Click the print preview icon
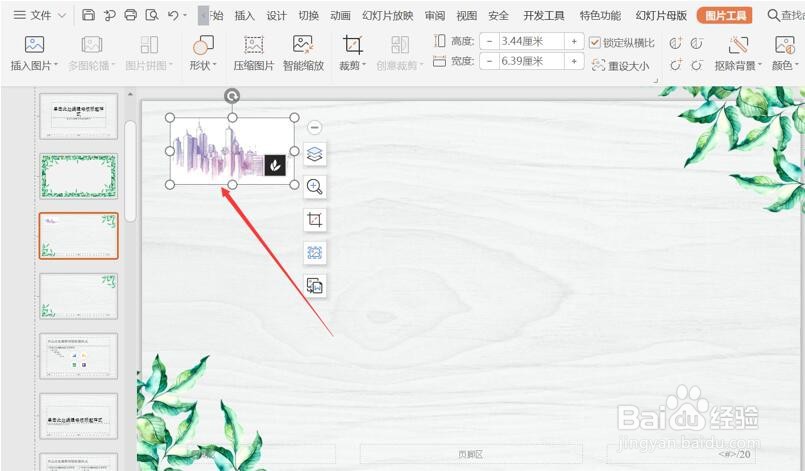Screen dimensions: 805x471 (151, 15)
